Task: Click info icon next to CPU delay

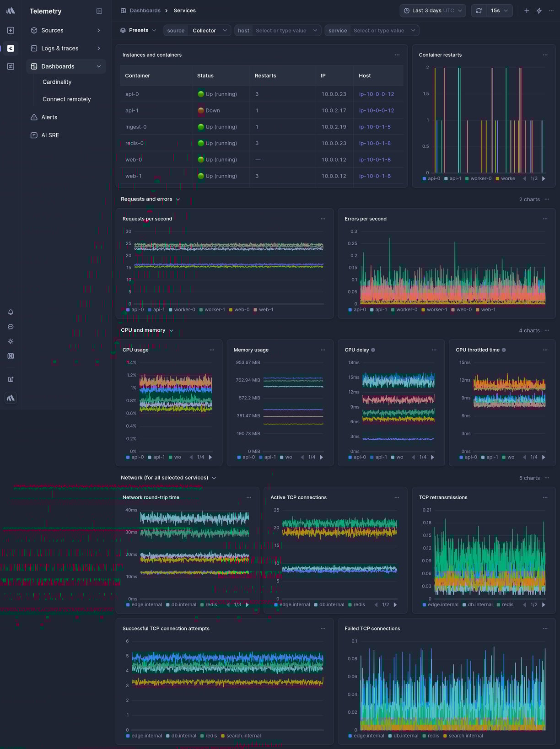Action: click(373, 350)
